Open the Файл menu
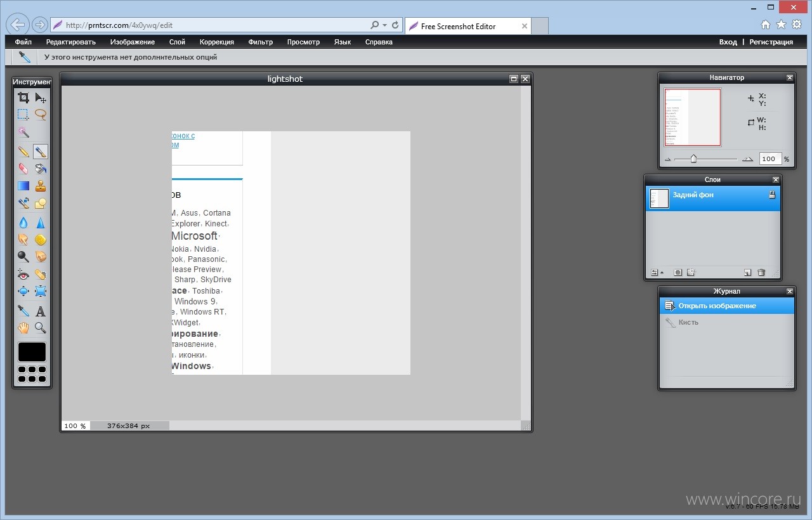812x520 pixels. [x=23, y=42]
